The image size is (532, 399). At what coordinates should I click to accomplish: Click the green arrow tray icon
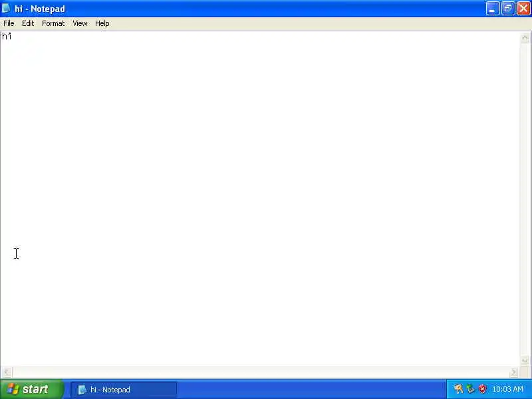coord(470,389)
